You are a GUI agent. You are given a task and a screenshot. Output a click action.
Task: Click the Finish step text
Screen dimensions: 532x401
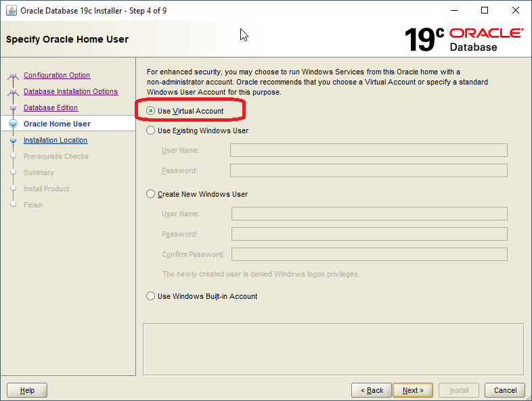click(33, 205)
